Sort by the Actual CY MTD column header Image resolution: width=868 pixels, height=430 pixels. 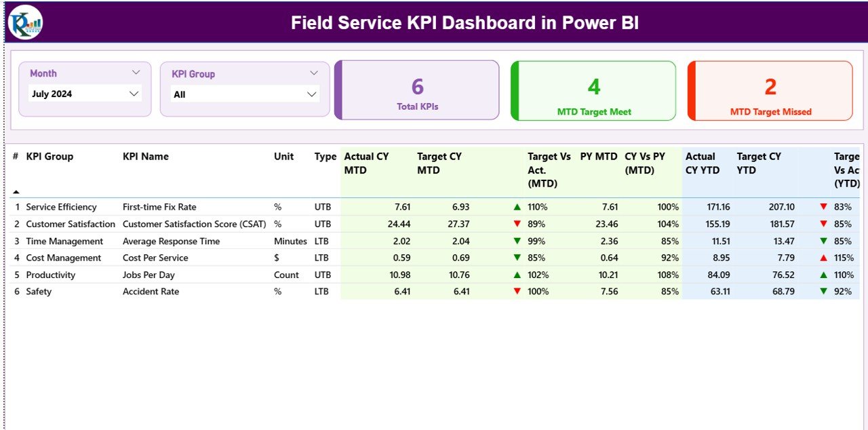pos(366,163)
